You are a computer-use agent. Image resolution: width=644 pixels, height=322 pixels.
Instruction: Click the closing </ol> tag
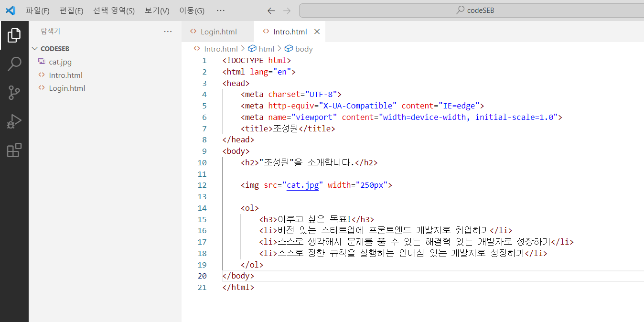252,265
